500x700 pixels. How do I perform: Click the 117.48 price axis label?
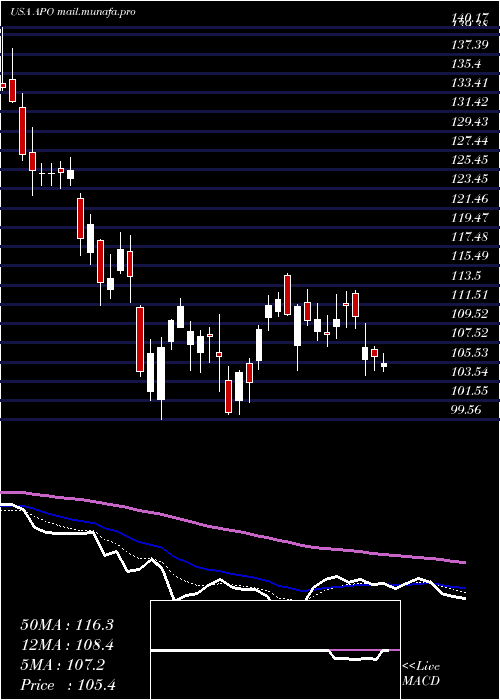pos(470,237)
